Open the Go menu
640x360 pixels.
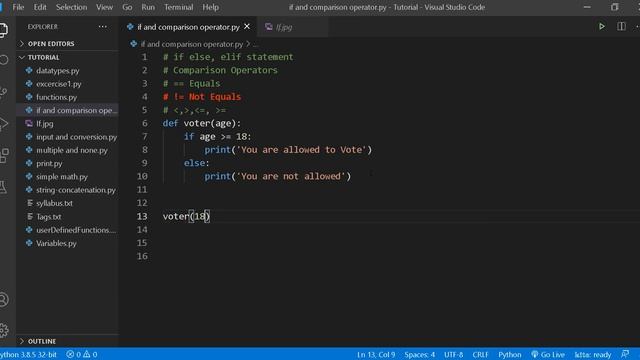(x=127, y=7)
